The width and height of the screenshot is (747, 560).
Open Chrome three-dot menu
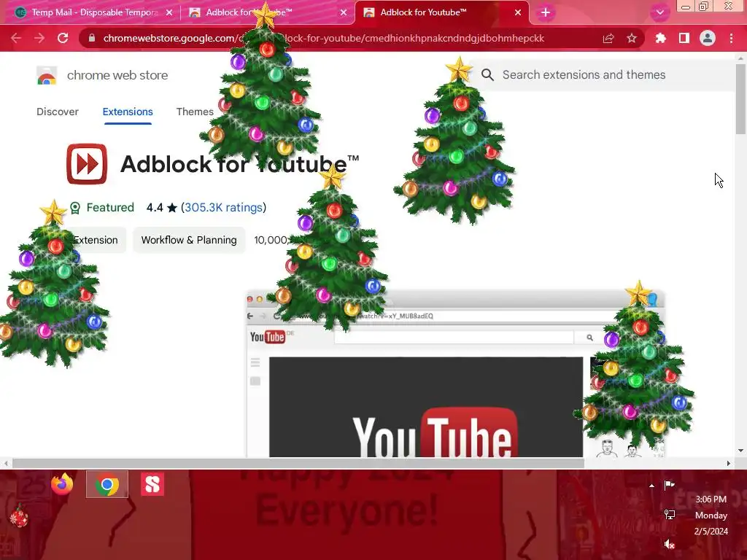coord(731,38)
